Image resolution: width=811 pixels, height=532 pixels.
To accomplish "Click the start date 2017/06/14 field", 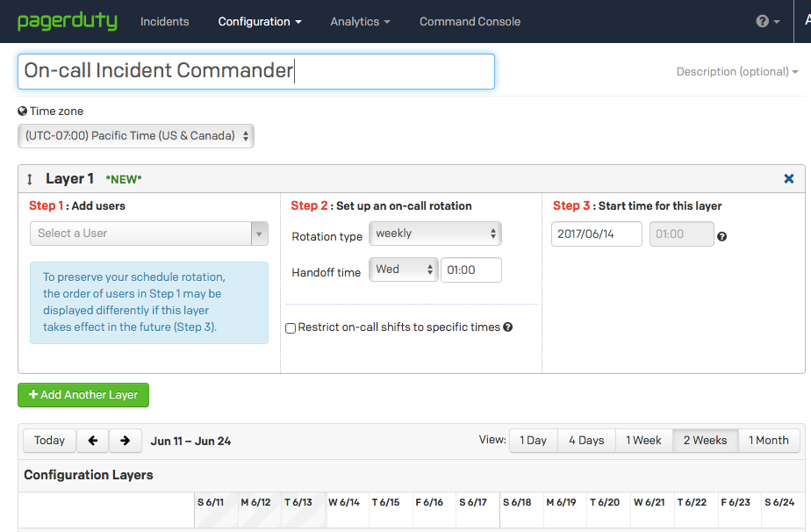I will pyautogui.click(x=596, y=234).
